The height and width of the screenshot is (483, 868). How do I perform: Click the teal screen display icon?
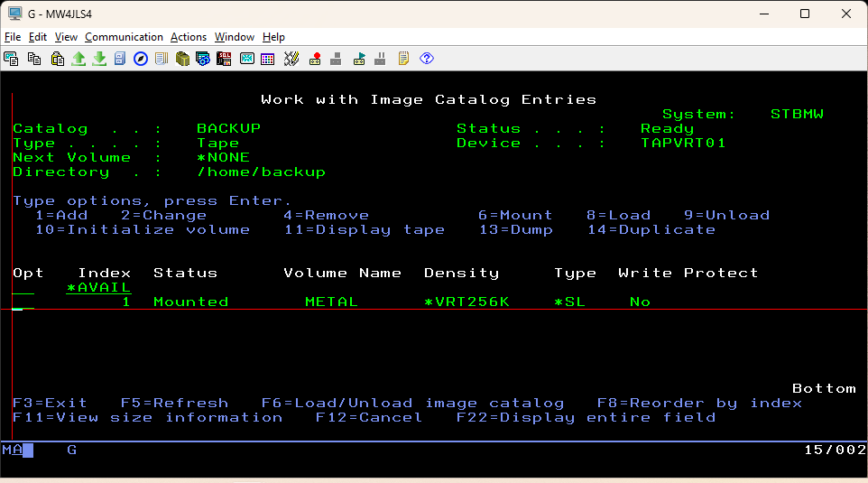click(x=247, y=59)
